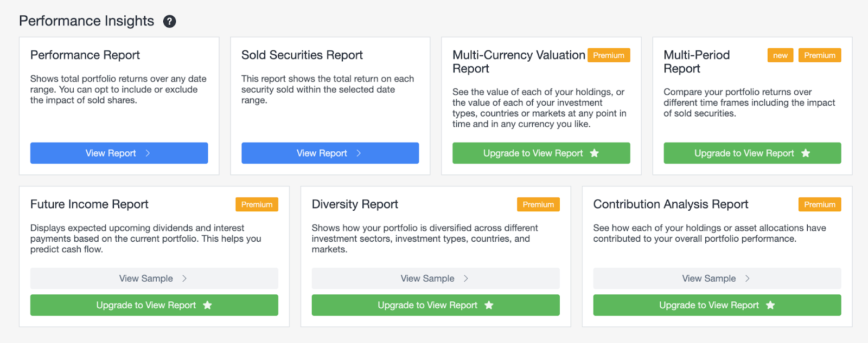This screenshot has width=868, height=343.
Task: Click the chevron arrow on Performance Report button
Action: [x=148, y=153]
